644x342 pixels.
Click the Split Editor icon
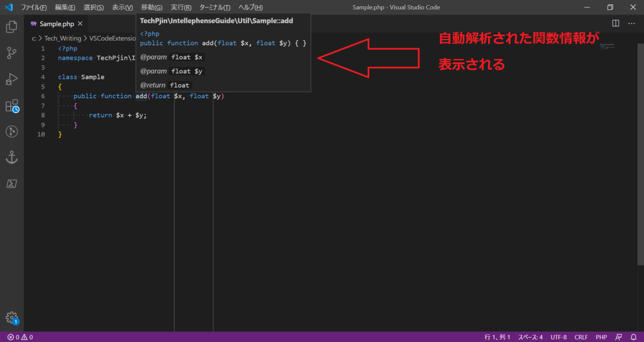[x=616, y=23]
